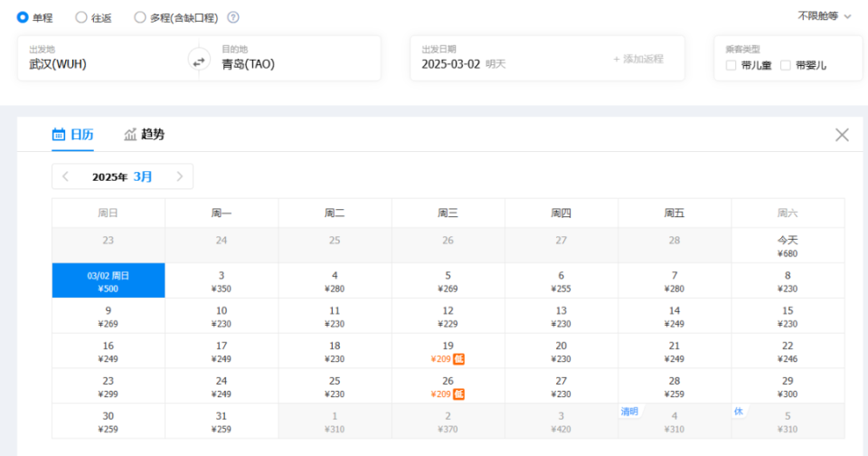Click the calendar icon in 日历 tab
Screen dimensions: 868x456
coord(58,134)
